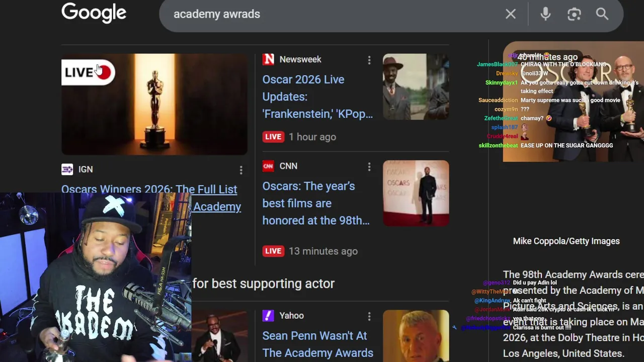The width and height of the screenshot is (644, 362).
Task: Open Google Lens image search icon
Action: click(x=574, y=14)
